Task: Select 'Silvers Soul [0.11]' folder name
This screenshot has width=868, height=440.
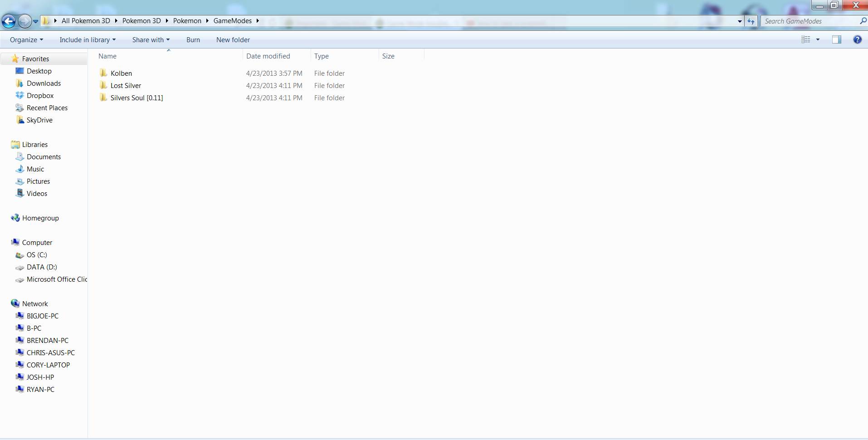Action: pos(137,98)
